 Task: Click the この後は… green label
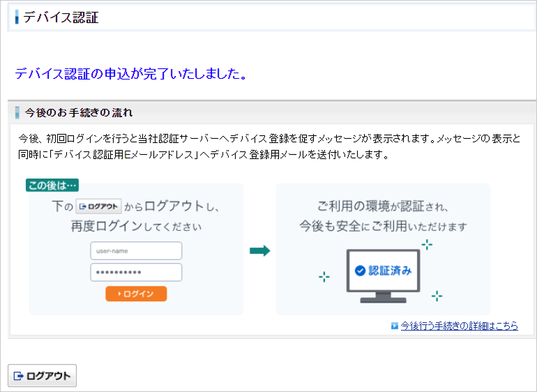52,186
